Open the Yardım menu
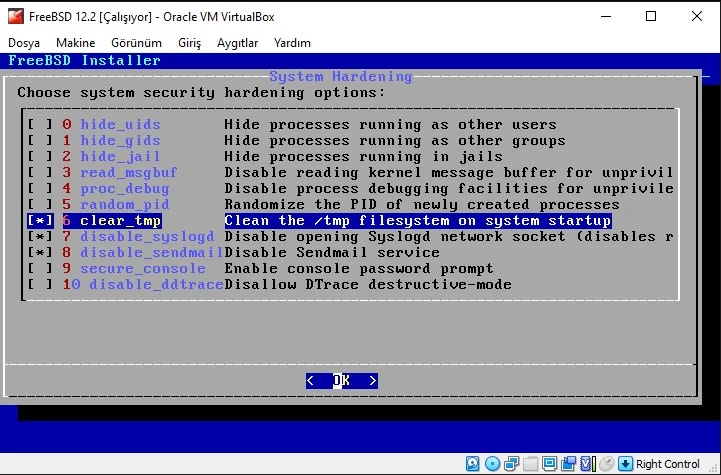721x475 pixels. point(292,43)
